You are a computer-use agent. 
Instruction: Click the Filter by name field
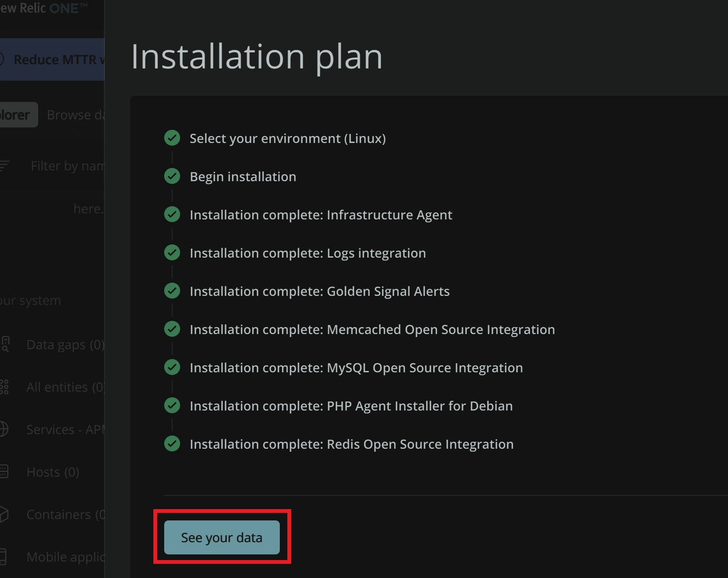[x=68, y=166]
